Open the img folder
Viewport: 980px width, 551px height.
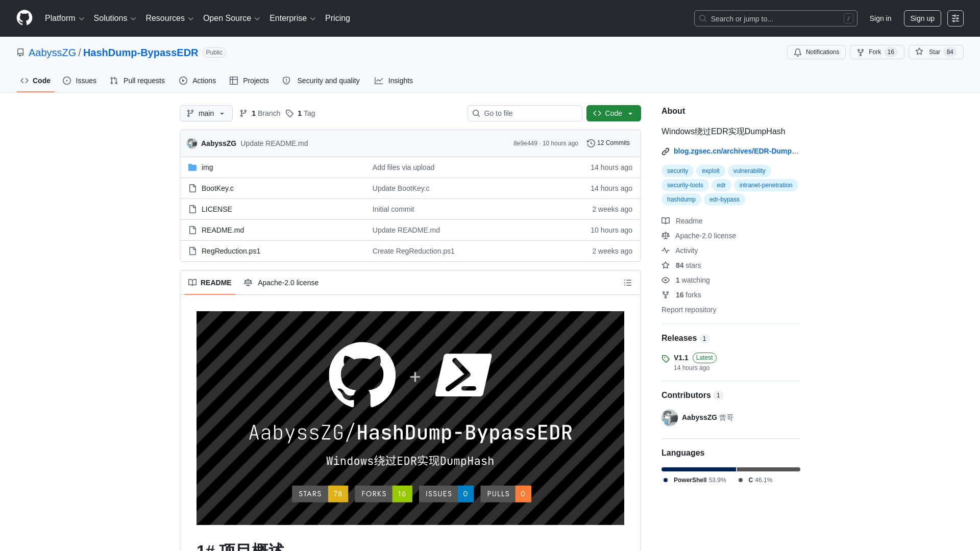[x=207, y=167]
